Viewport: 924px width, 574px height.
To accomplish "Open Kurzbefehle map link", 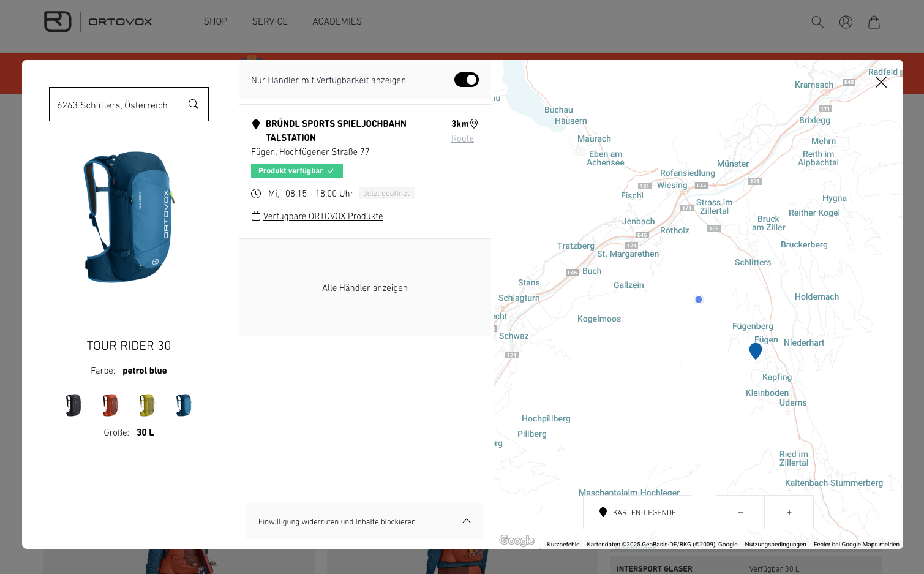I will click(563, 544).
